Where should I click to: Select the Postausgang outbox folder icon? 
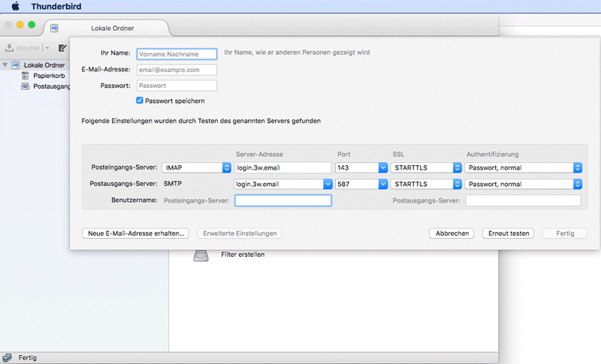point(26,86)
